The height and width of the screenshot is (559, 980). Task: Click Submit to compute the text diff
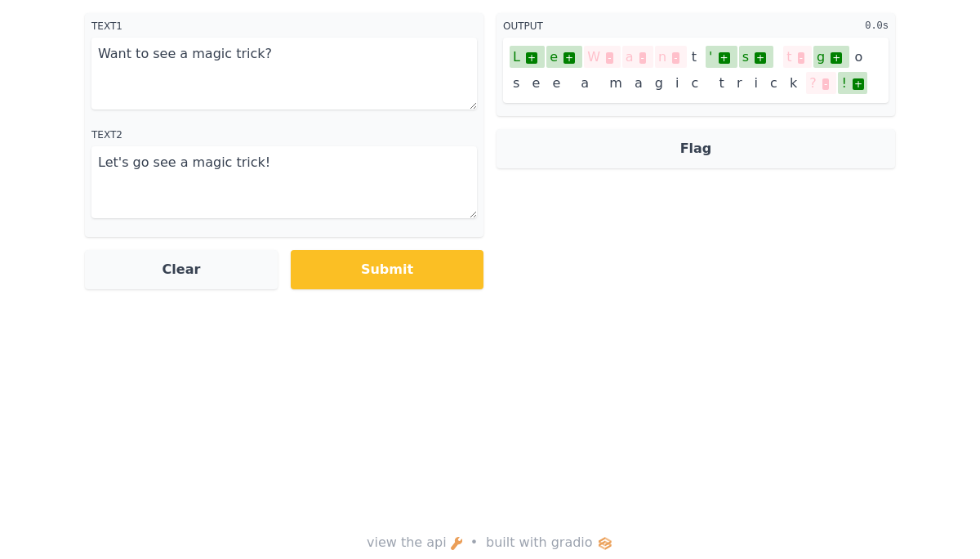point(387,270)
